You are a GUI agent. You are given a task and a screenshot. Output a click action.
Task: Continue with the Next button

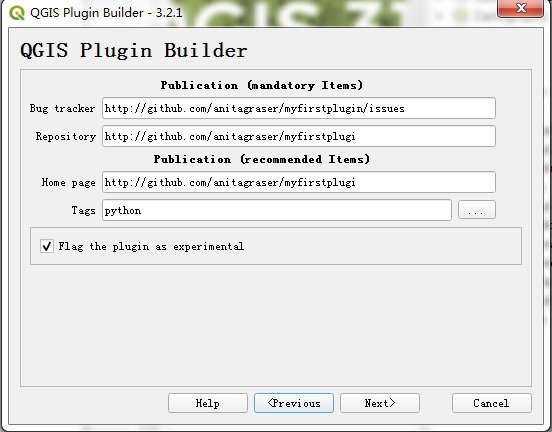click(380, 403)
